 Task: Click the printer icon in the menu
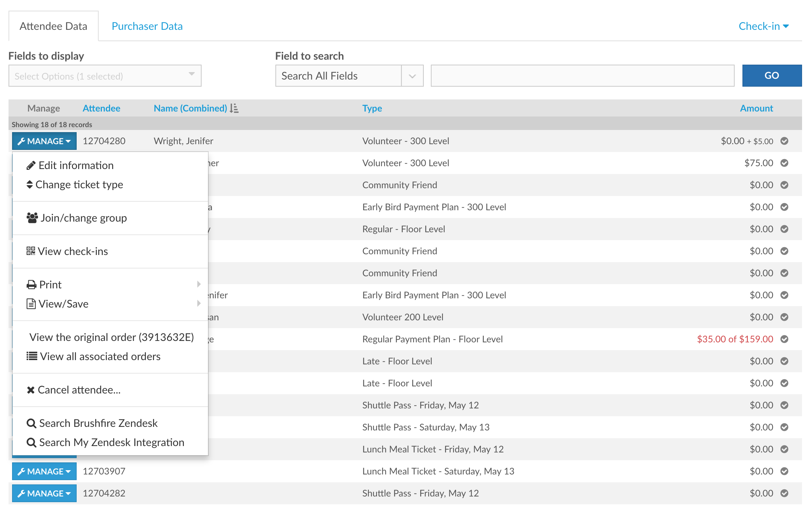pos(32,285)
